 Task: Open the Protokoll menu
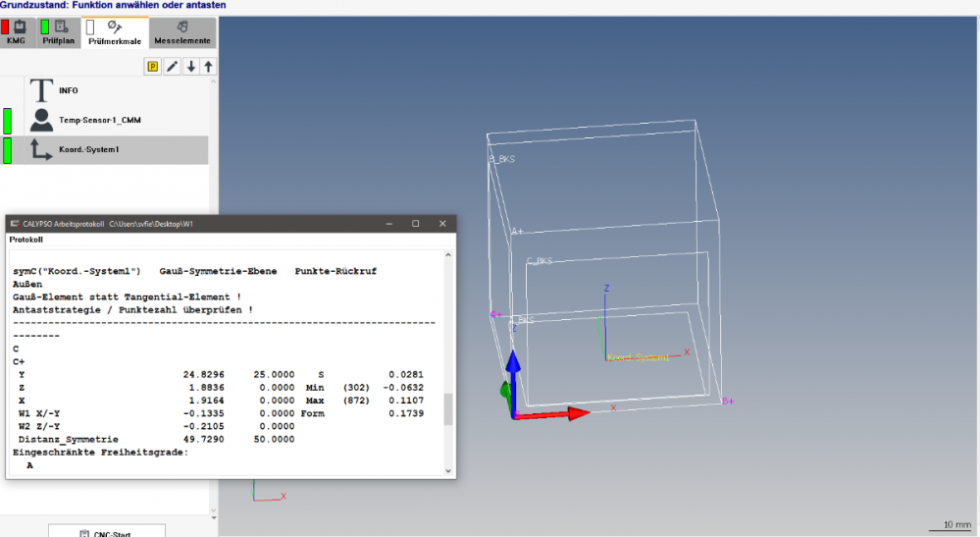click(27, 239)
